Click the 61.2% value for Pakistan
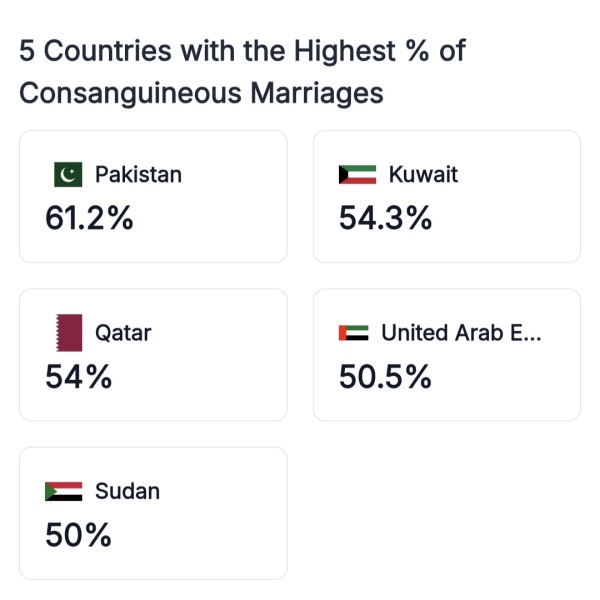 90,219
